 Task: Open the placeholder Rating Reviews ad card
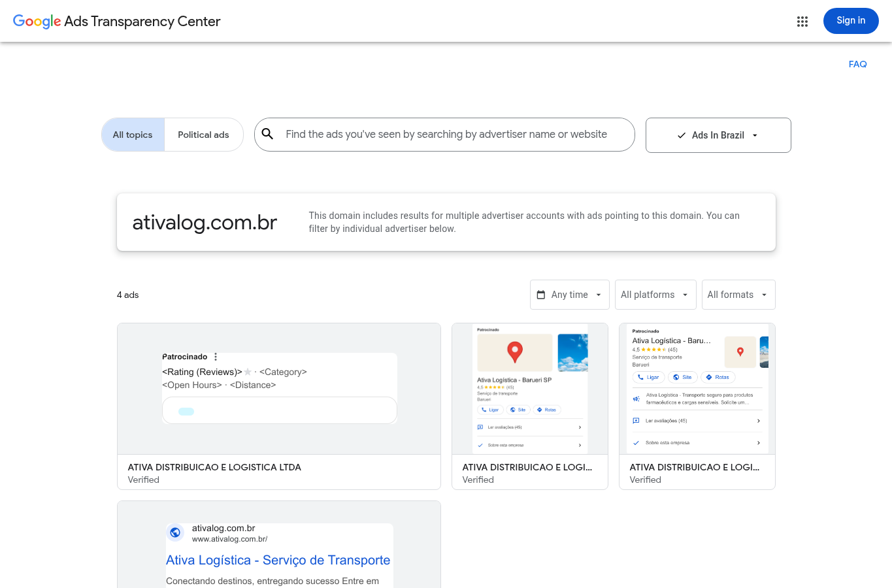279,406
